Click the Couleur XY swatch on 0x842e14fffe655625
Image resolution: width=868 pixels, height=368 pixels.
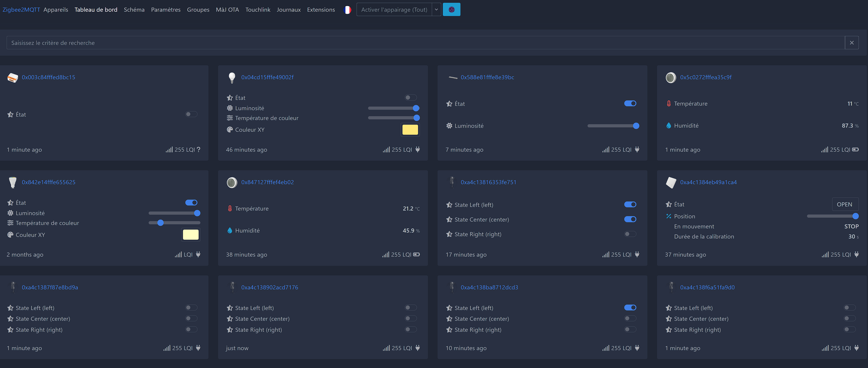191,235
